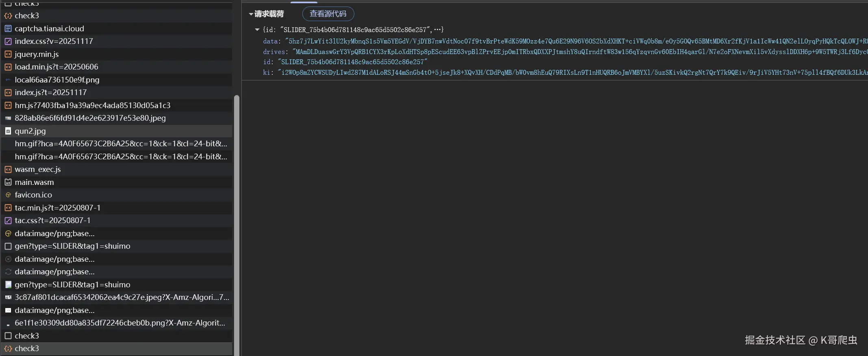
Task: Collapse the {id: "SLIDER_75b4b06d..."} payload object
Action: pos(257,30)
